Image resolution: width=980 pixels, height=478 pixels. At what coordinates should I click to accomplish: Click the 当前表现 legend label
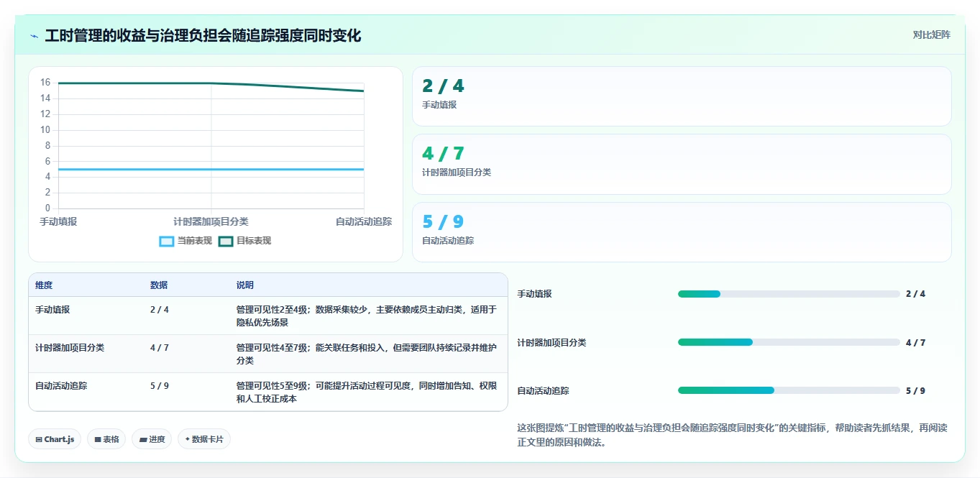[x=195, y=242]
